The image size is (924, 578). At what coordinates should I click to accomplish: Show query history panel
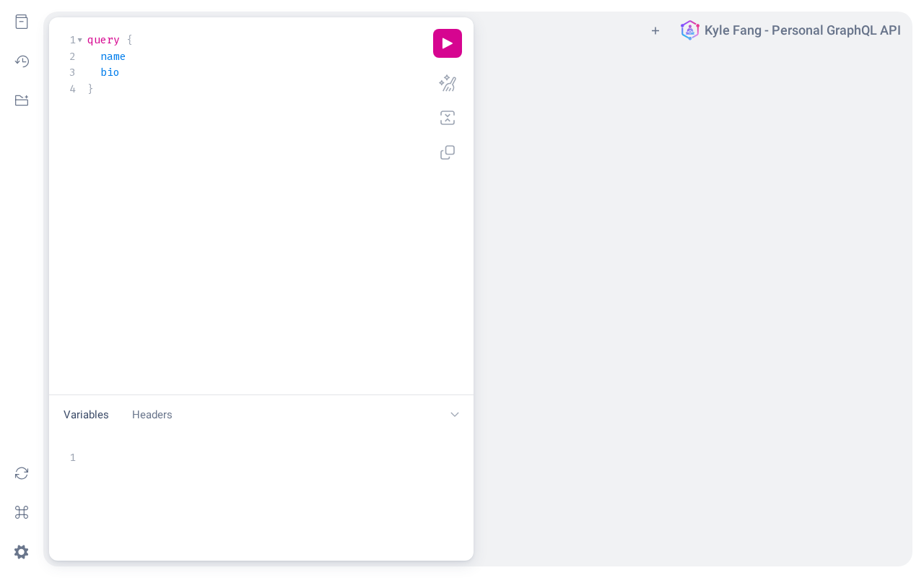click(x=22, y=61)
